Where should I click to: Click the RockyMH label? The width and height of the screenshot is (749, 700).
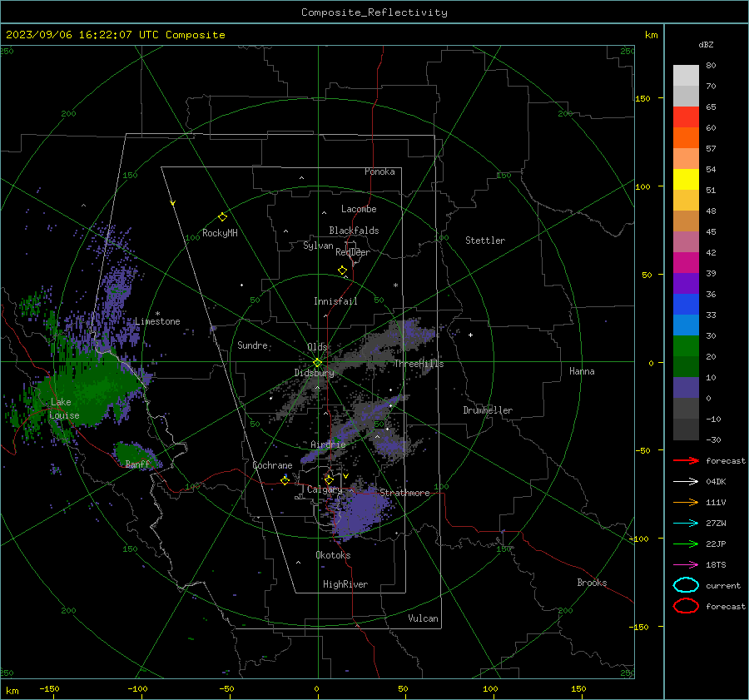(220, 233)
